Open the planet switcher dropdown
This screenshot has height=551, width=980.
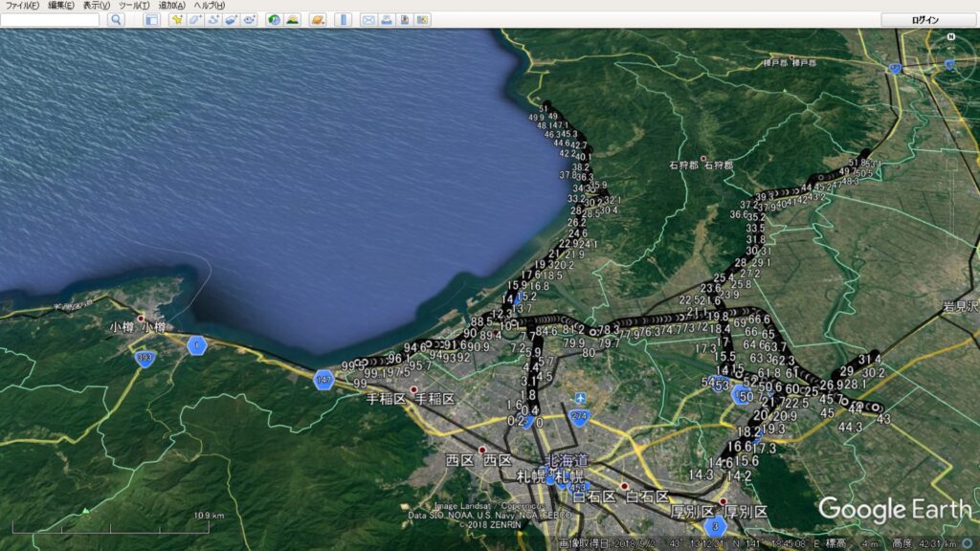click(x=318, y=20)
